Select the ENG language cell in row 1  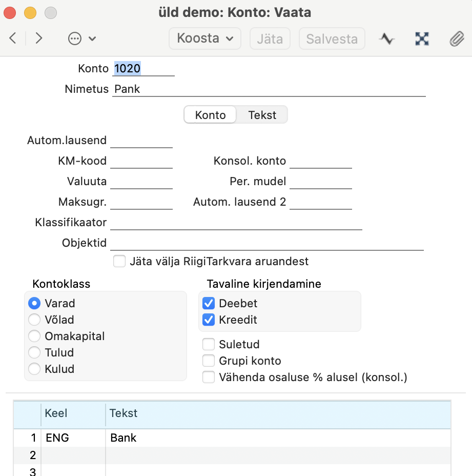pos(73,438)
